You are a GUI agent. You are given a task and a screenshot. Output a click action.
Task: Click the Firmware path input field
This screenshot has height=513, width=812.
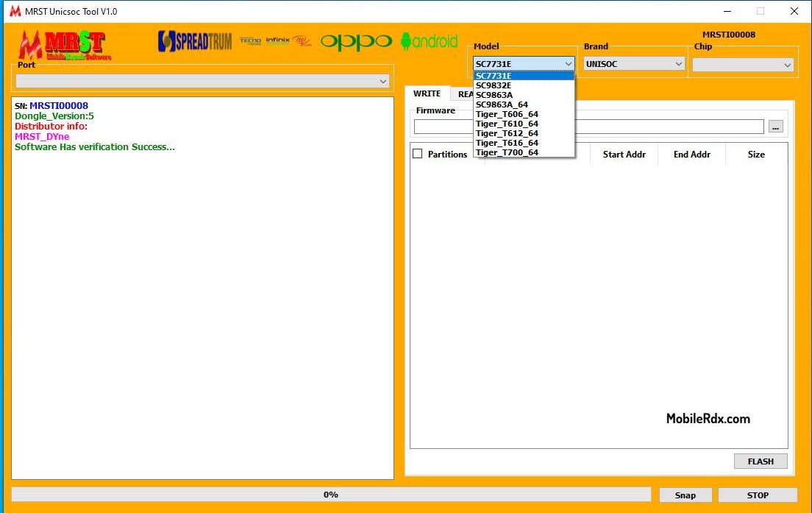click(589, 127)
